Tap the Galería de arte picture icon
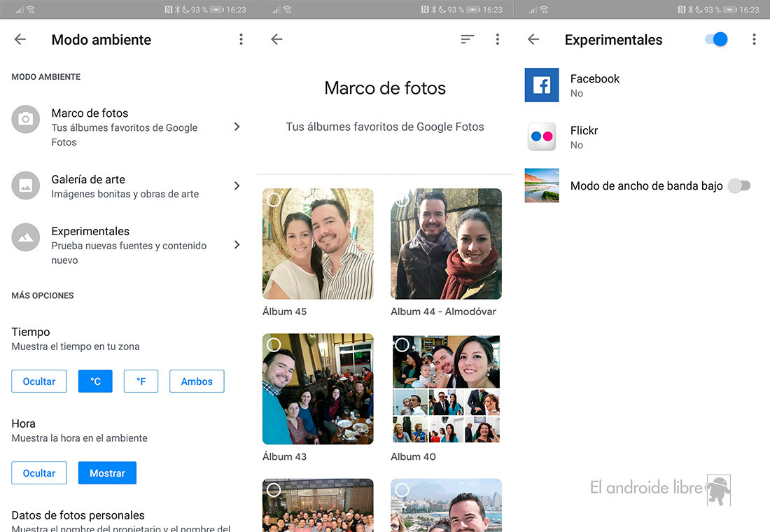The height and width of the screenshot is (532, 770). point(26,185)
